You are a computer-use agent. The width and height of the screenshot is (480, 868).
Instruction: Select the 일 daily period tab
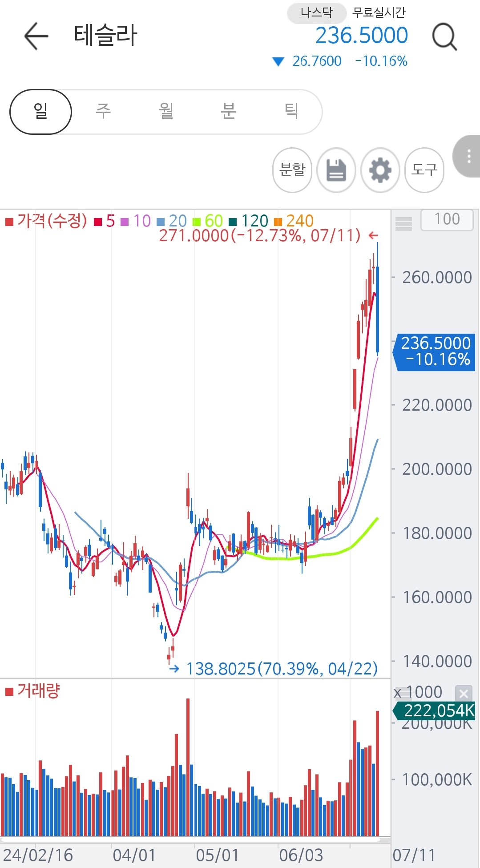(40, 112)
